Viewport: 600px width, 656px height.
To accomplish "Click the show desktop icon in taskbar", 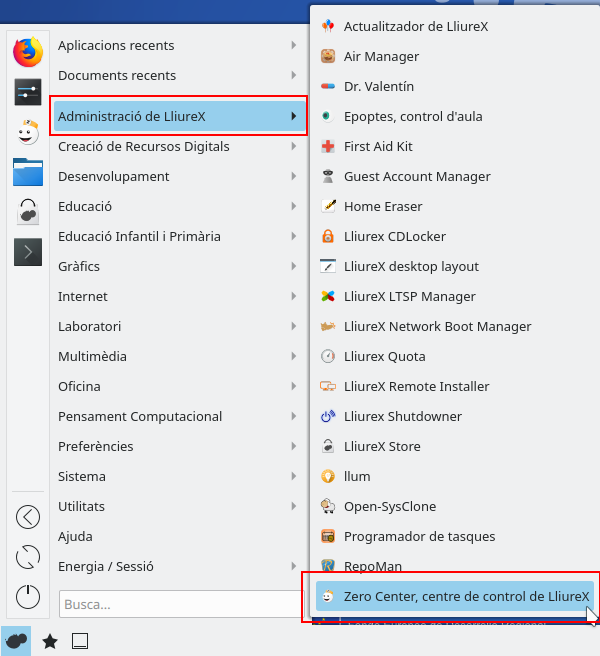I will [80, 641].
